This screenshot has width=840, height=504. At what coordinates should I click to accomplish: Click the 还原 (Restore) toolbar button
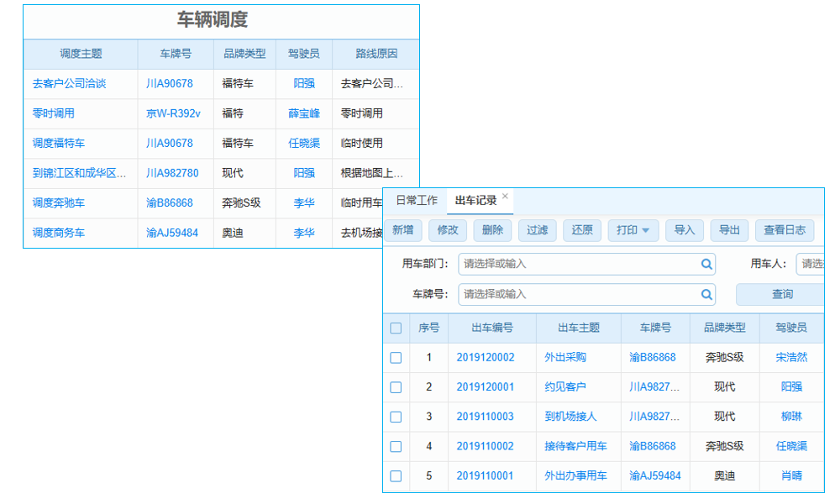[x=582, y=230]
